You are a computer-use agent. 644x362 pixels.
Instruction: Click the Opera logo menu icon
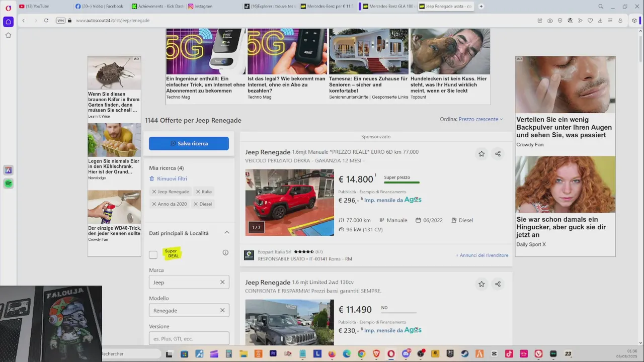point(8,8)
